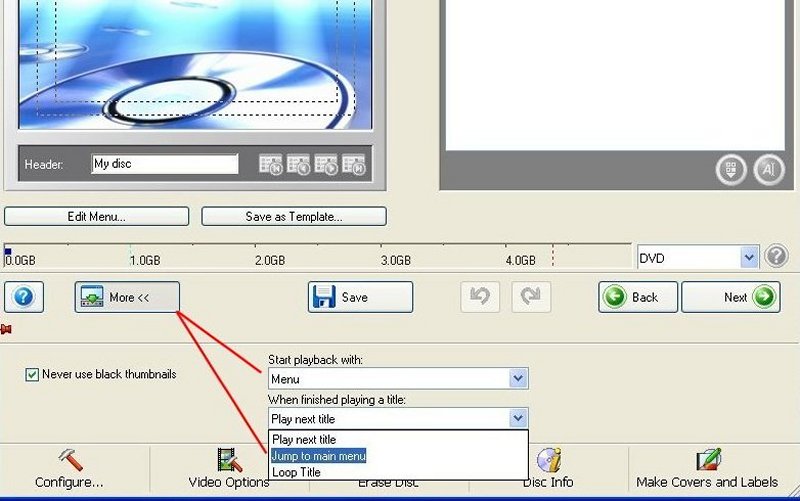The image size is (800, 501).
Task: Click the Edit Menu... button
Action: [x=96, y=216]
